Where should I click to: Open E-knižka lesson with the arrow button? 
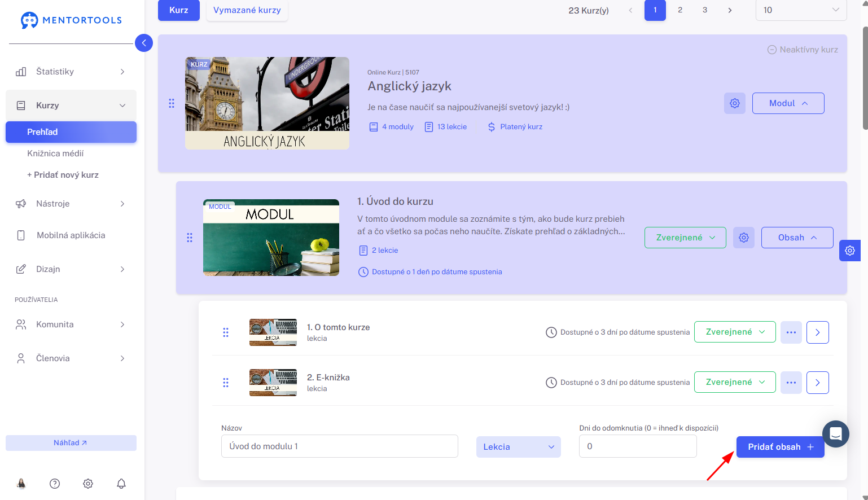tap(817, 383)
